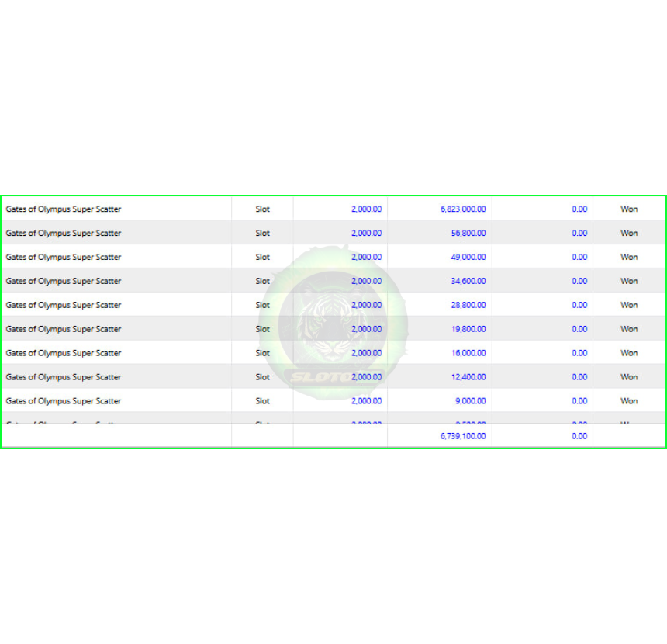This screenshot has width=667, height=644.
Task: Click 0.00 value in the 28,800.00 row
Action: [x=579, y=305]
